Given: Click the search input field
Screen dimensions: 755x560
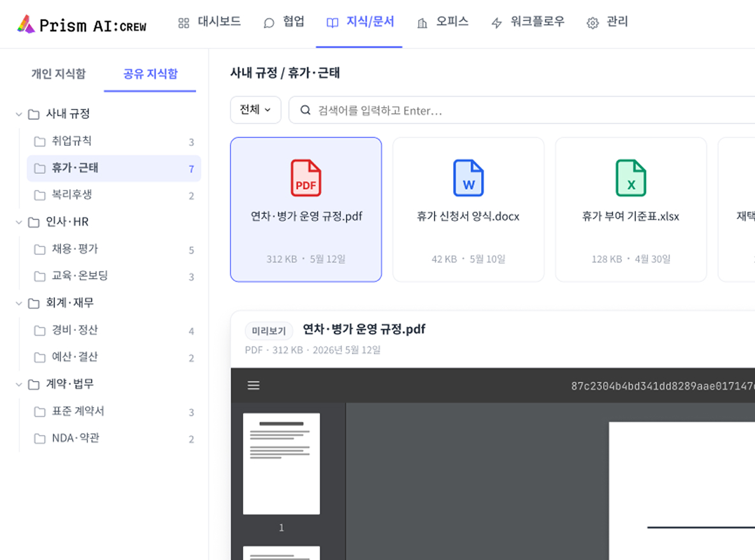Looking at the screenshot, I should 522,110.
